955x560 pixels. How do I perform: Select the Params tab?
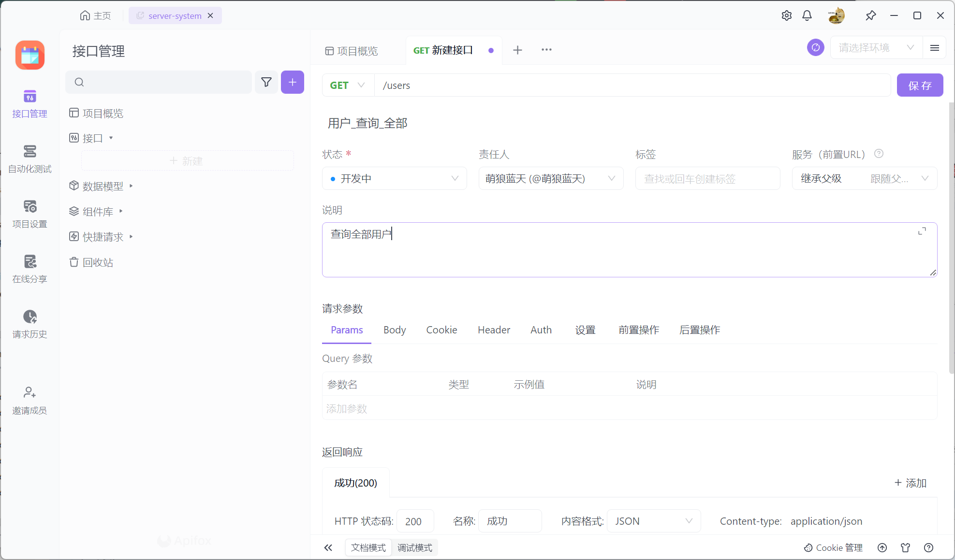347,330
